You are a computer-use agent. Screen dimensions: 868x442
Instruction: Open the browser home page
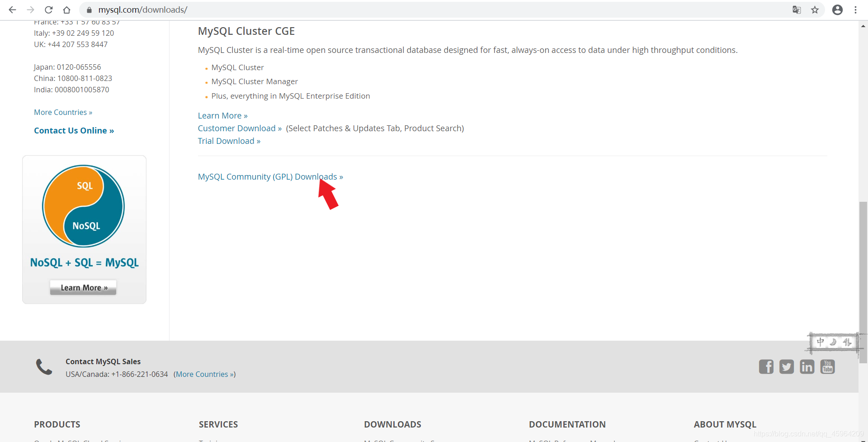[x=66, y=10]
